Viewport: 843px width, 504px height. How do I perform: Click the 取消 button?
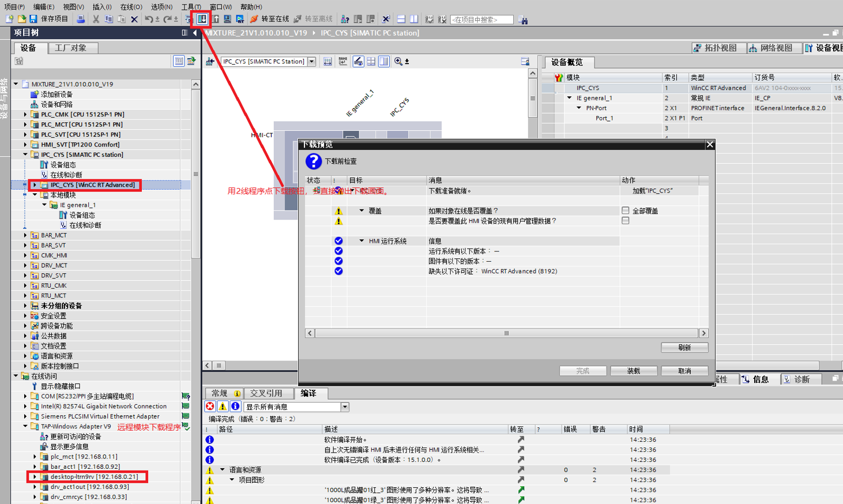[x=684, y=371]
